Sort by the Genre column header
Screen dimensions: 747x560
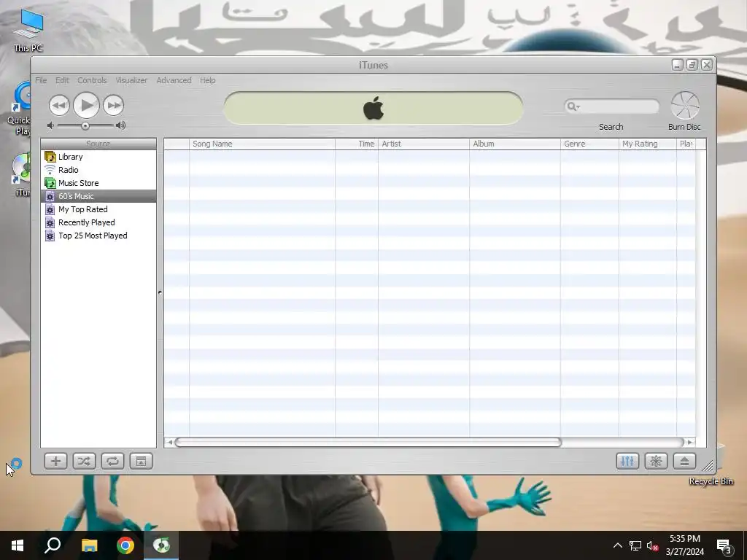pyautogui.click(x=589, y=144)
